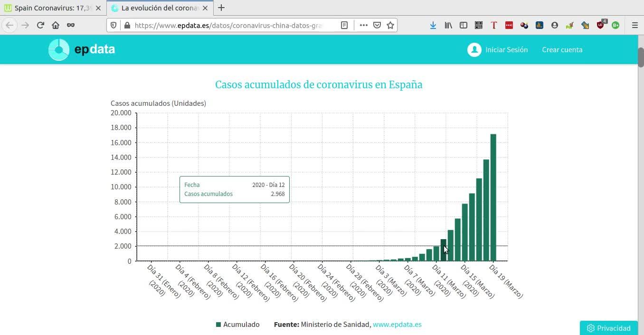This screenshot has height=335, width=644.
Task: Open the Firefox hamburger menu
Action: (x=635, y=25)
